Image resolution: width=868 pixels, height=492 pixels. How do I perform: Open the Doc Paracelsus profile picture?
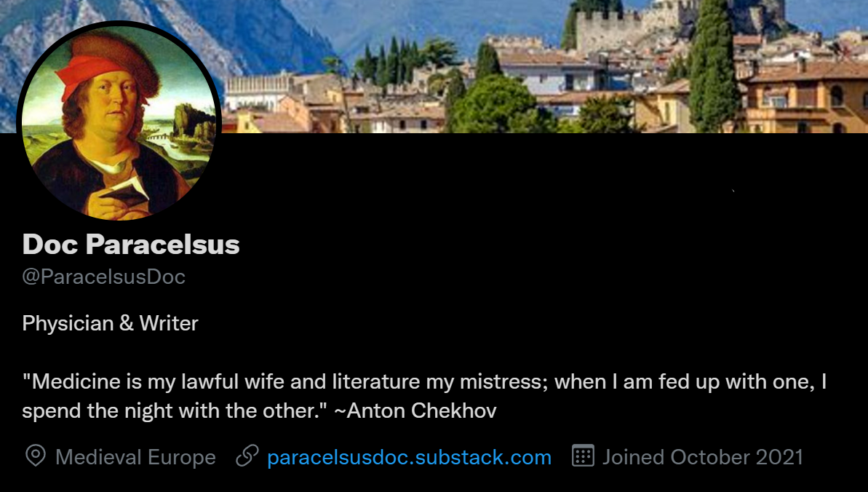point(119,122)
